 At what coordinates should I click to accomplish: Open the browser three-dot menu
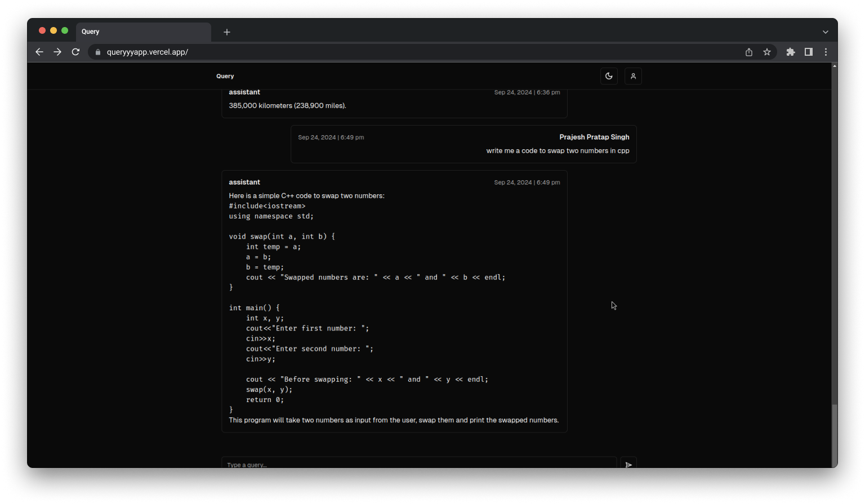(826, 52)
